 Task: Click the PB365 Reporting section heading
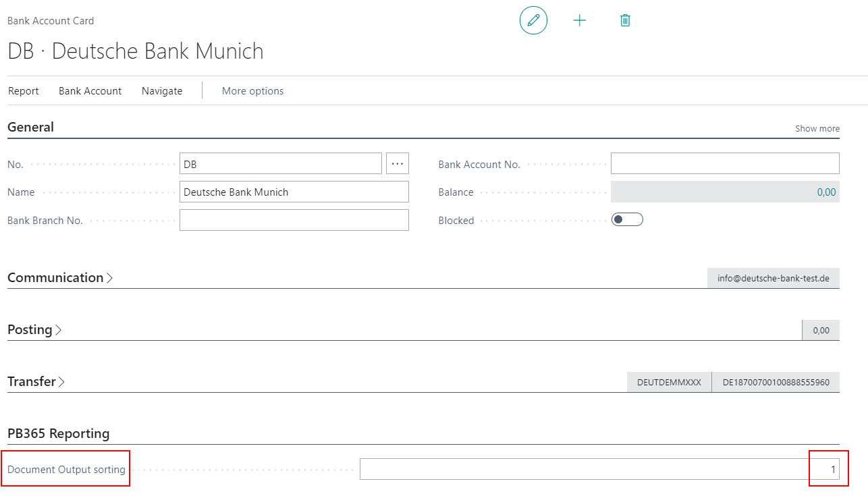[x=58, y=433]
